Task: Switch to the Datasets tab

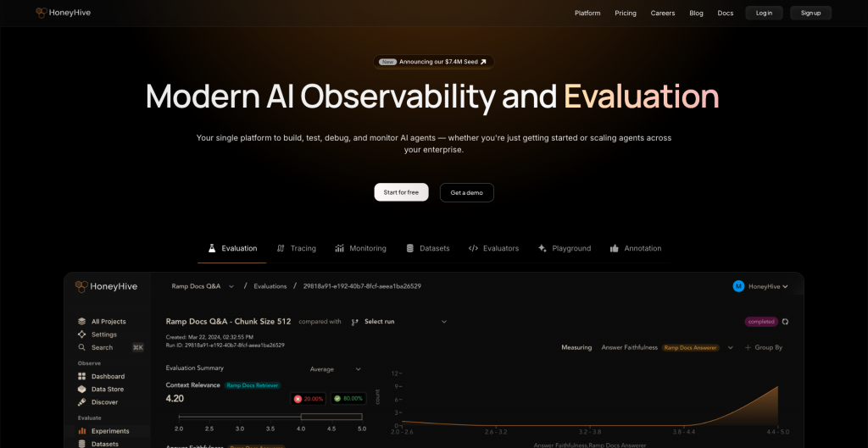Action: coord(427,248)
